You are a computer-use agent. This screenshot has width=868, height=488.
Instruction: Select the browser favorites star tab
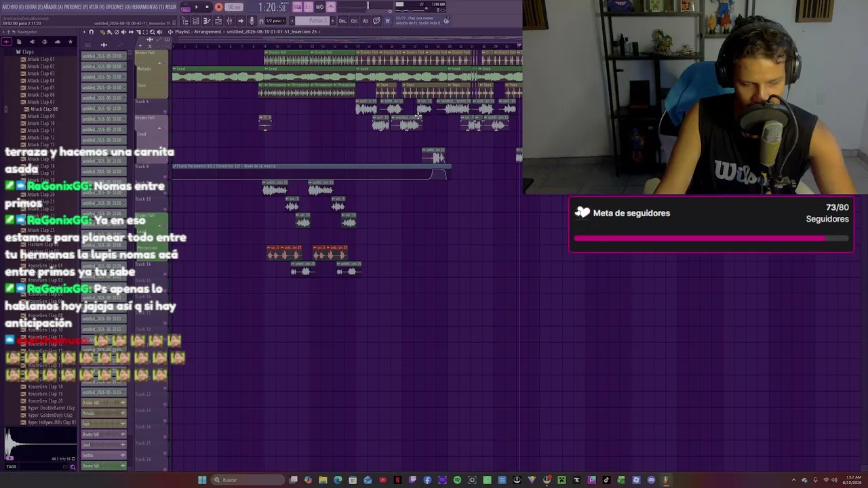click(x=70, y=42)
